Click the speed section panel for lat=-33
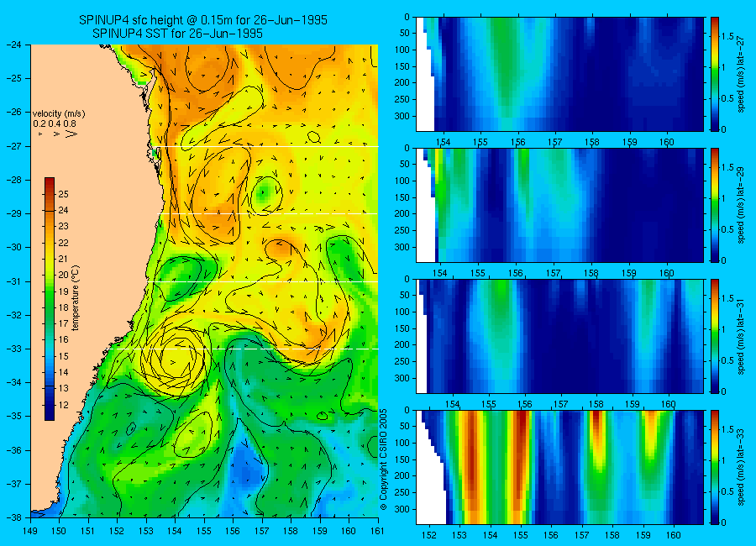This screenshot has height=546, width=756. (559, 467)
